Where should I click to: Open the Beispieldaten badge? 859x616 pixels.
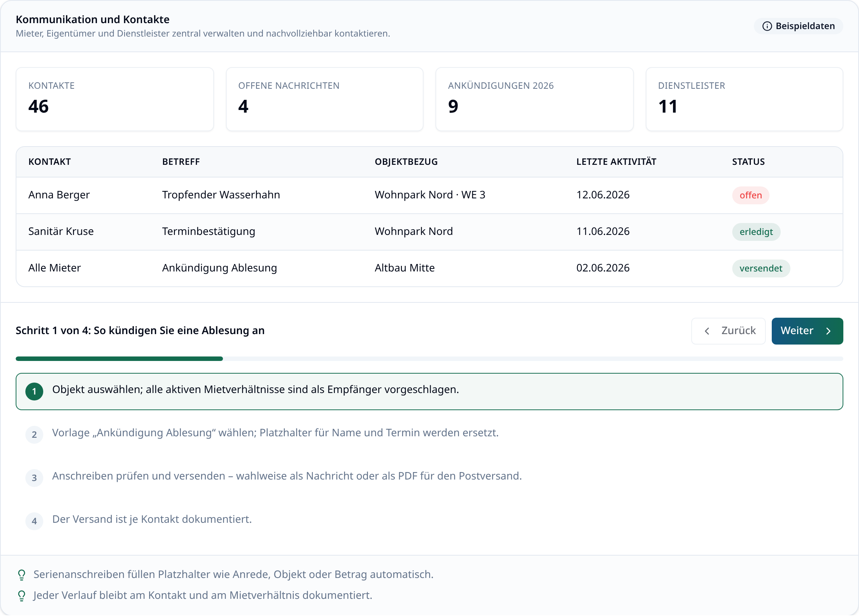click(x=798, y=26)
